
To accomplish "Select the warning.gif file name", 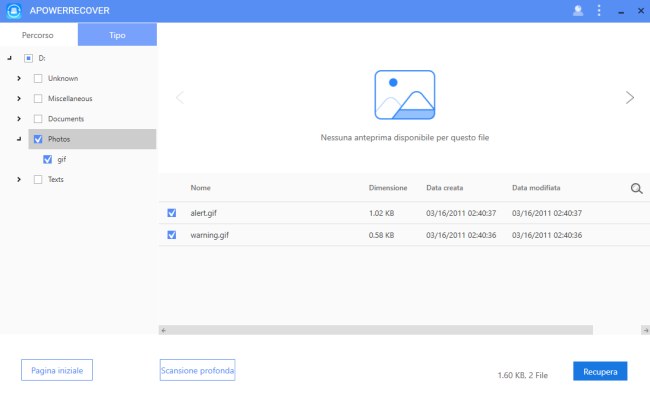I will (x=210, y=235).
